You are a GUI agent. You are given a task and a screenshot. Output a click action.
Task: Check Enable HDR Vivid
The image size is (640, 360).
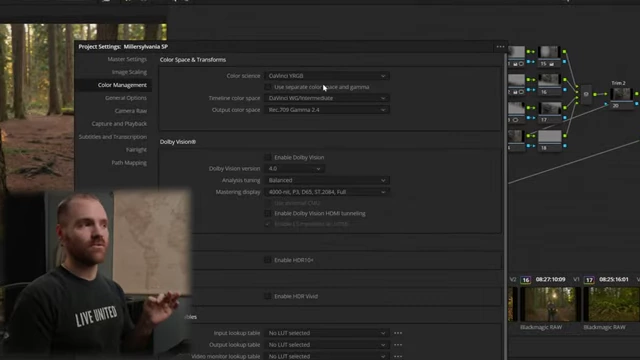click(x=268, y=296)
